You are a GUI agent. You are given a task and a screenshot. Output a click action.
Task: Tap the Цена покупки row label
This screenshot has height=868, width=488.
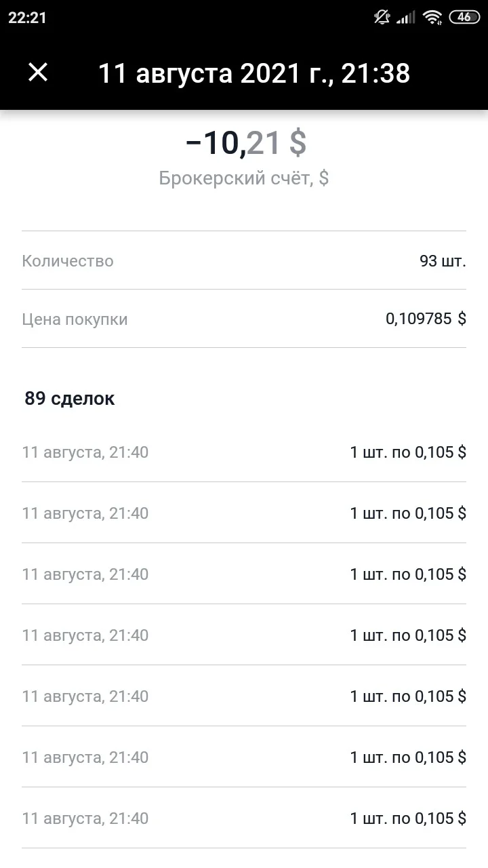pyautogui.click(x=75, y=319)
